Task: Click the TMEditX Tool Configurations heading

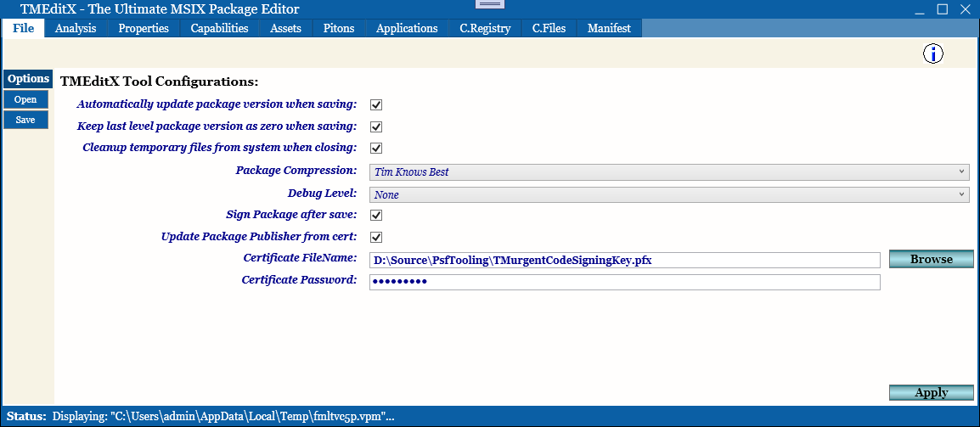Action: click(x=160, y=81)
